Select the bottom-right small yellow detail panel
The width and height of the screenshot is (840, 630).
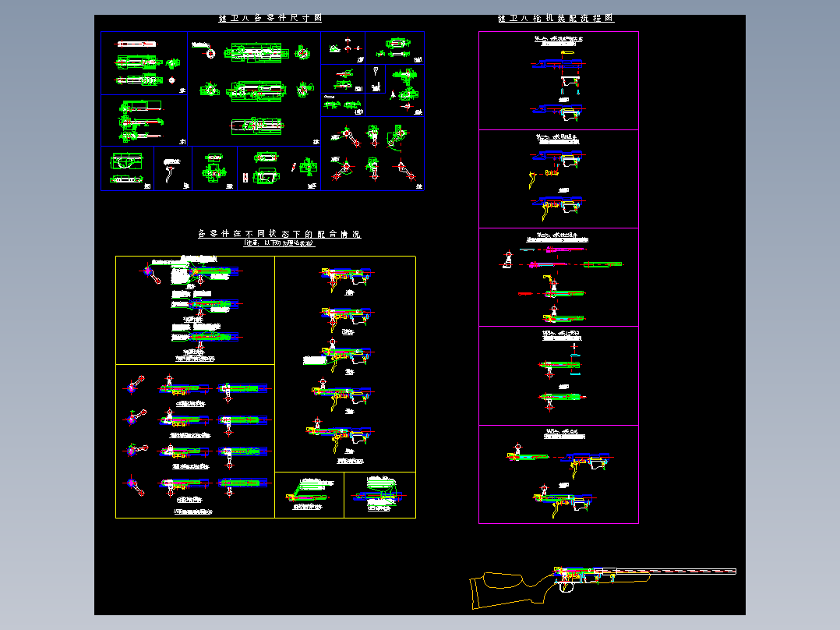379,495
